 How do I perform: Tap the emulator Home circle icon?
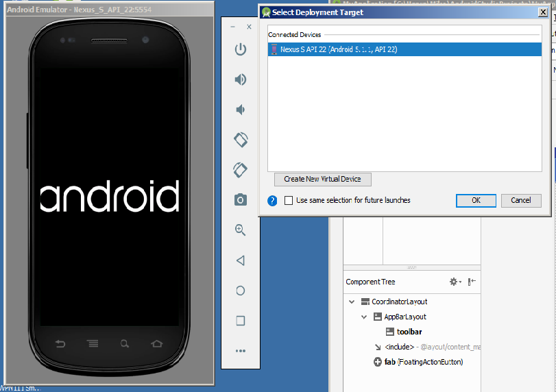pyautogui.click(x=241, y=291)
